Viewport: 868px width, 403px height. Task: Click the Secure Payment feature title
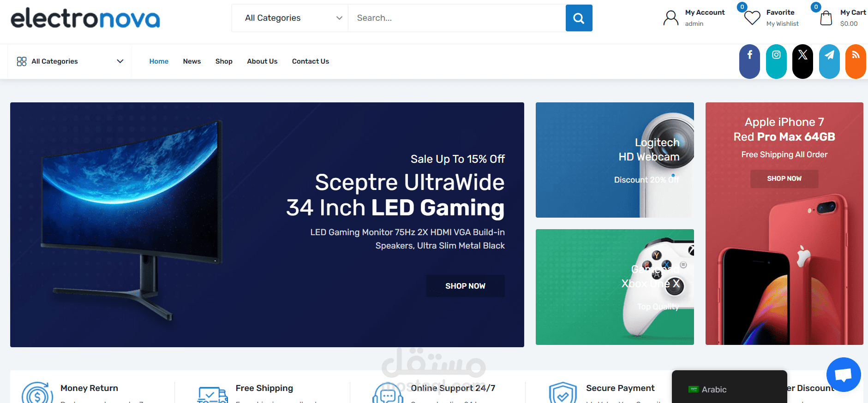620,388
